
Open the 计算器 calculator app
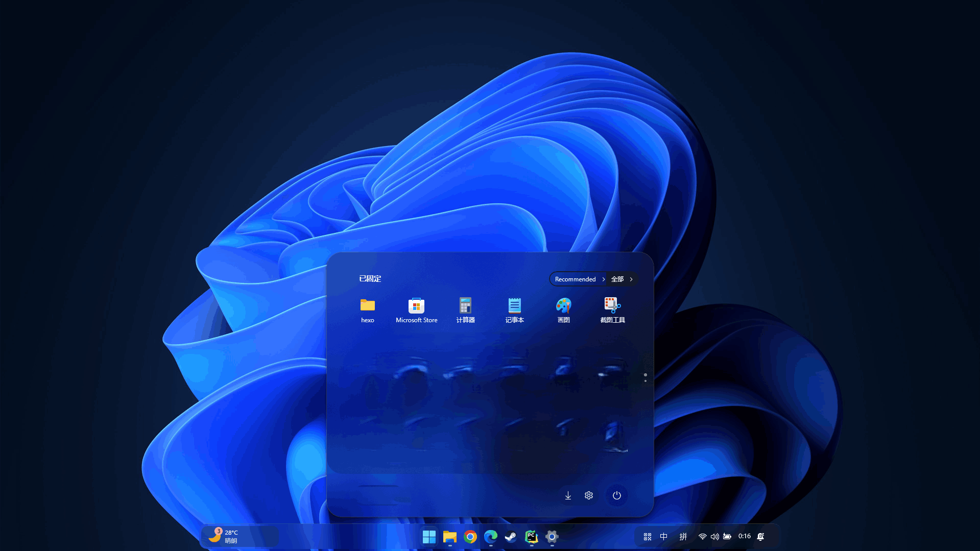coord(465,310)
